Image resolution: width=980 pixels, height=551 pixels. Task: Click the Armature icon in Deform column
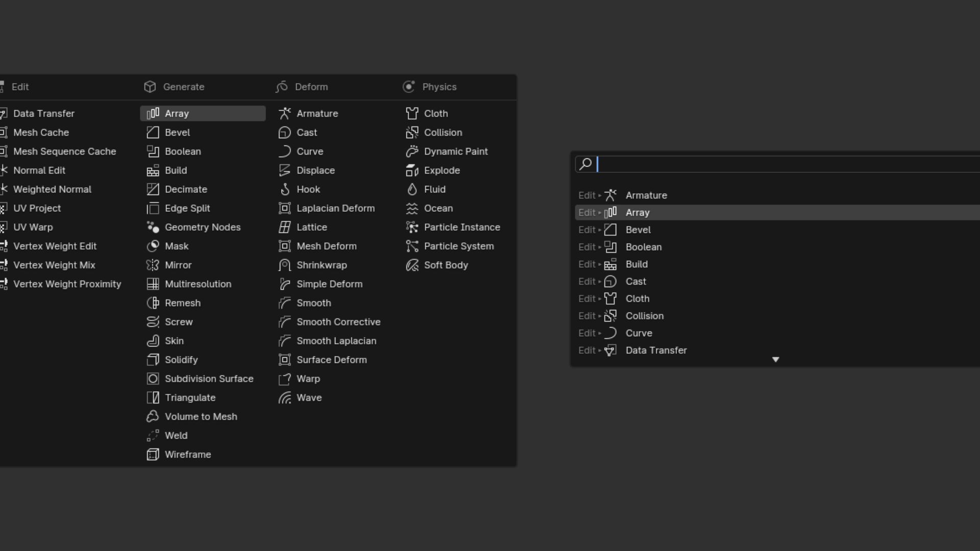(x=284, y=113)
